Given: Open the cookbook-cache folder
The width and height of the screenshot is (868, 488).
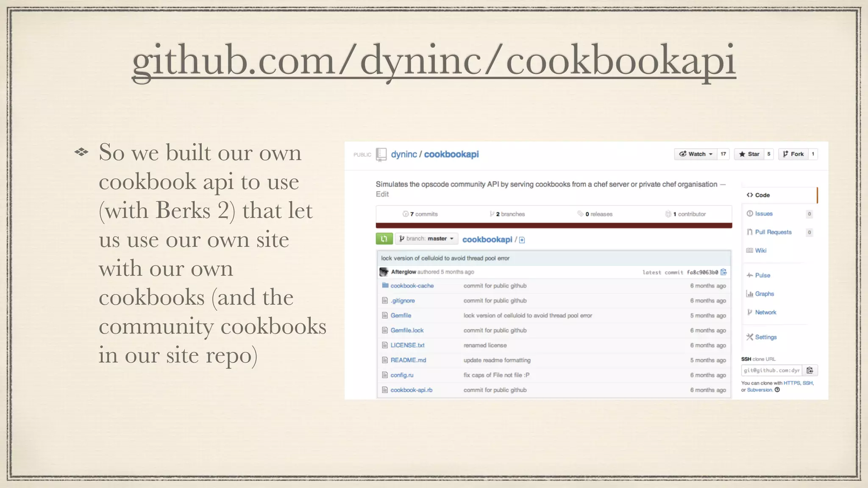Looking at the screenshot, I should (412, 286).
